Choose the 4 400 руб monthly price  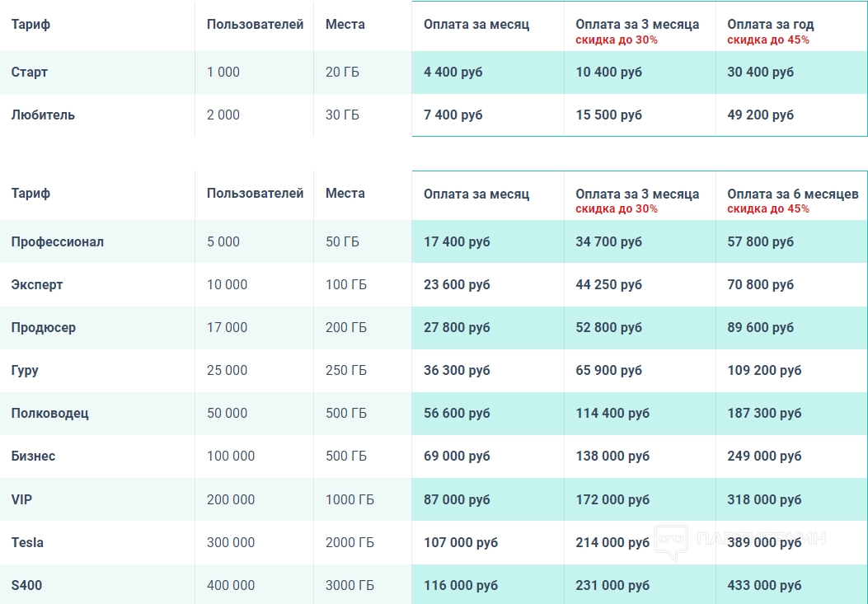pyautogui.click(x=453, y=73)
